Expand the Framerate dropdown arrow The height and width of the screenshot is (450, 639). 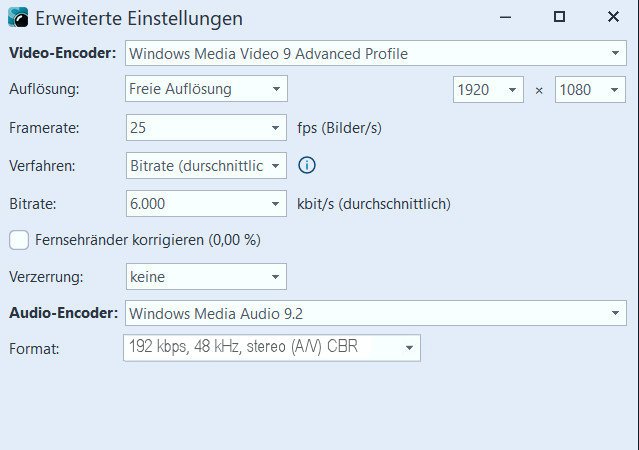pyautogui.click(x=275, y=128)
